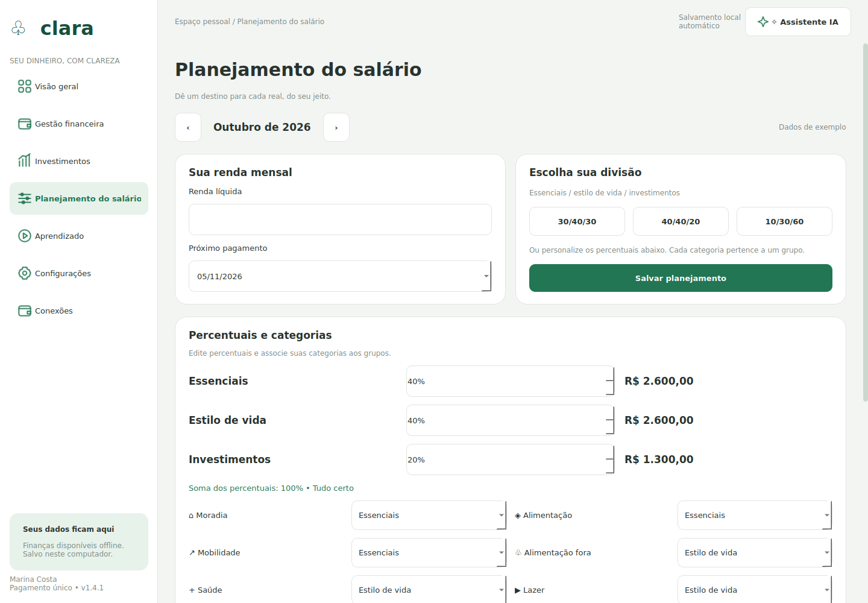Screen dimensions: 868x603
Task: Click the Configurações gear icon
Action: coord(25,273)
